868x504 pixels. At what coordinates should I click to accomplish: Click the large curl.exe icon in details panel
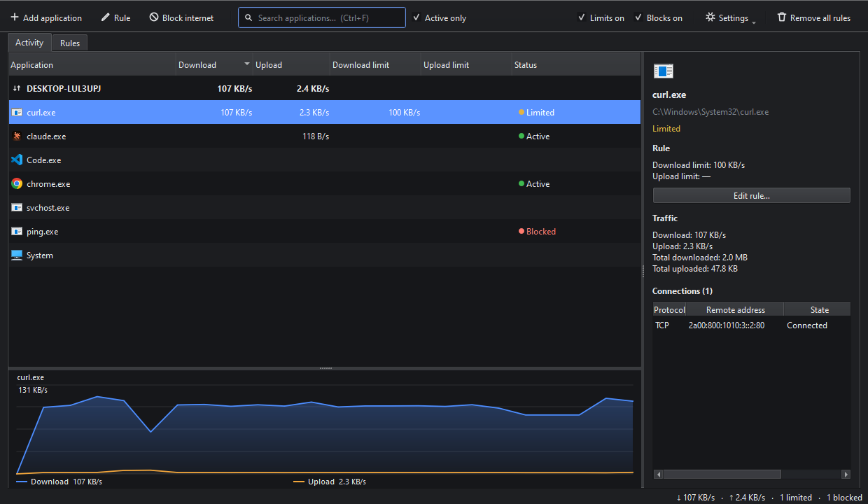point(663,71)
